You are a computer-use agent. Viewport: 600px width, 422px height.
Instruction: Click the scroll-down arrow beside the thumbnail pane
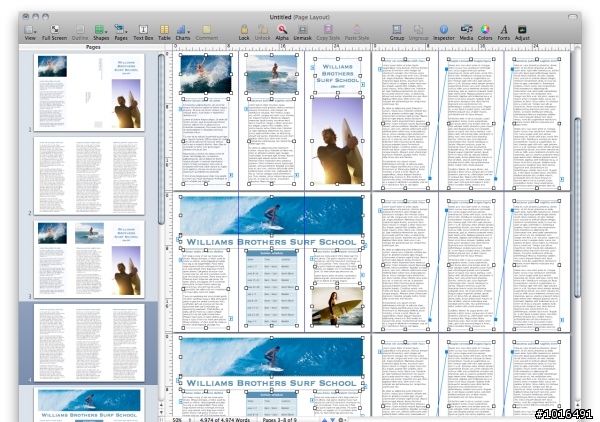pyautogui.click(x=161, y=412)
